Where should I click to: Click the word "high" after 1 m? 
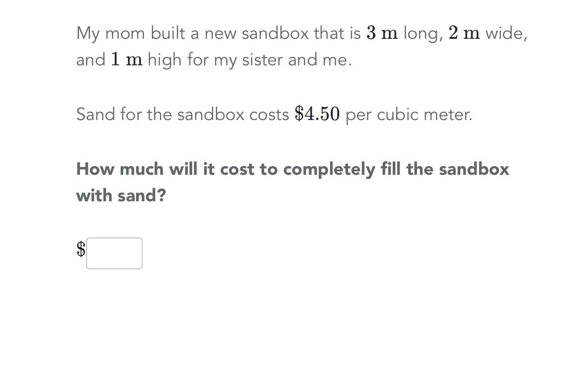pos(164,60)
